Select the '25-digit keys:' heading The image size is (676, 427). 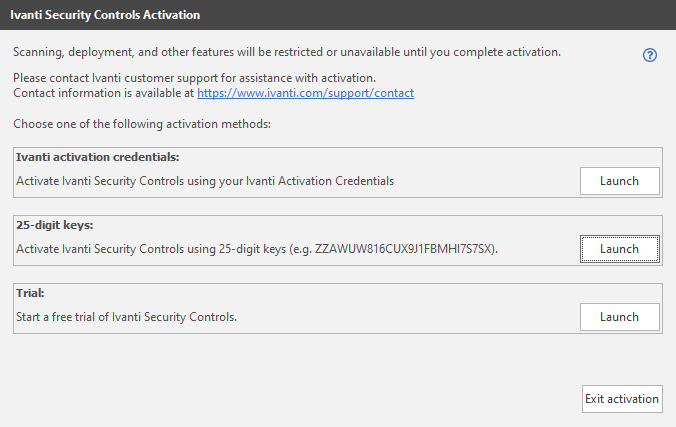pos(55,225)
